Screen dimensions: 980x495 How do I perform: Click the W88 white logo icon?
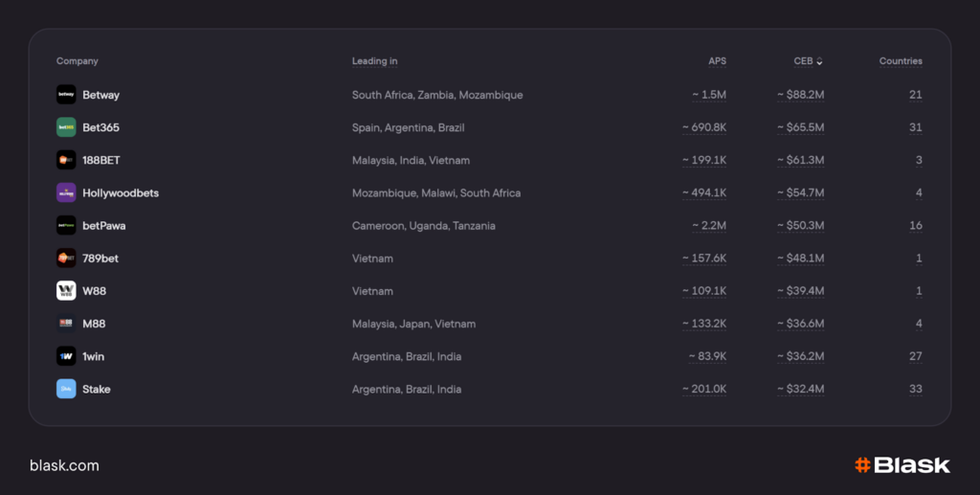(66, 291)
